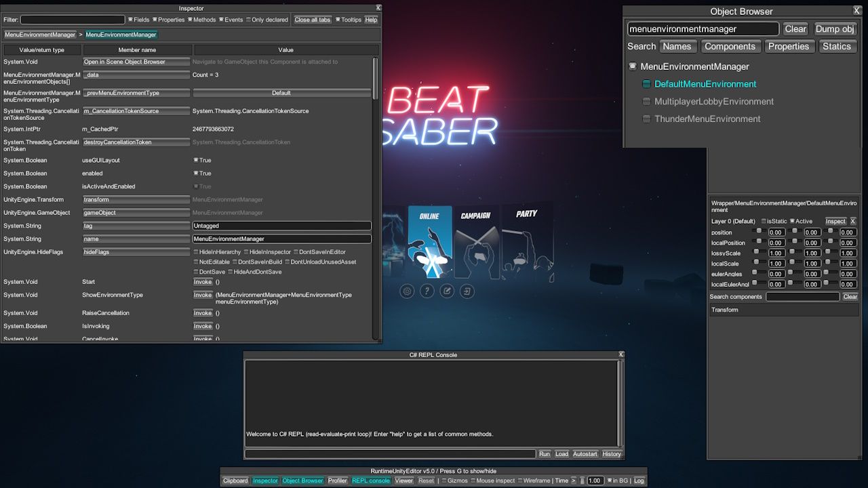Switch to the Profiler window tab
The height and width of the screenshot is (488, 868).
point(338,481)
